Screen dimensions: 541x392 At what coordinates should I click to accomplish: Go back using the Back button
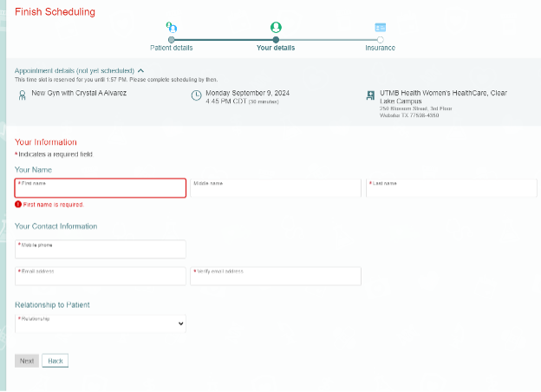point(55,361)
